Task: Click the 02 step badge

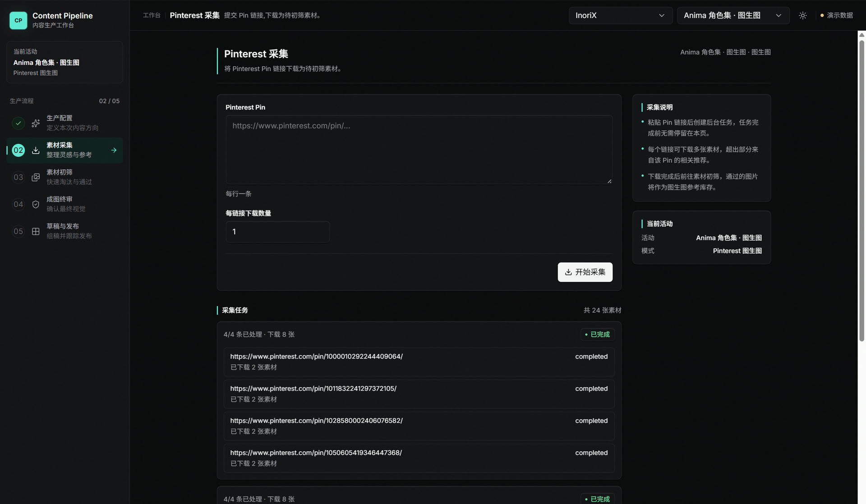Action: pos(18,150)
